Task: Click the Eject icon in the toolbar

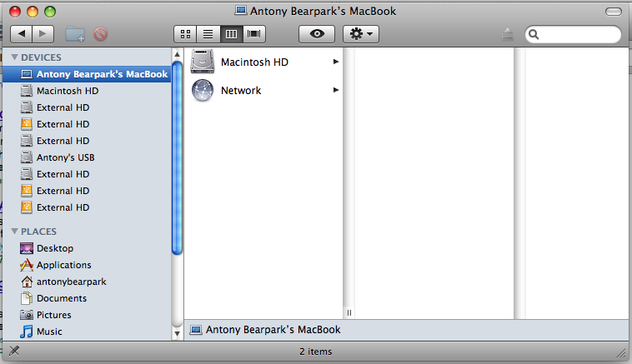Action: tap(508, 34)
